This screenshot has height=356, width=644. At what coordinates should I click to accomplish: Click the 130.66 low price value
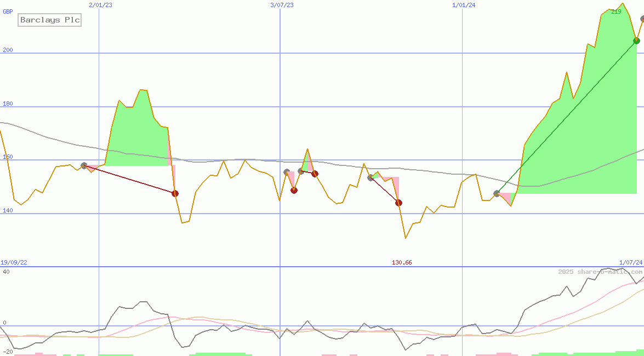[x=402, y=262]
